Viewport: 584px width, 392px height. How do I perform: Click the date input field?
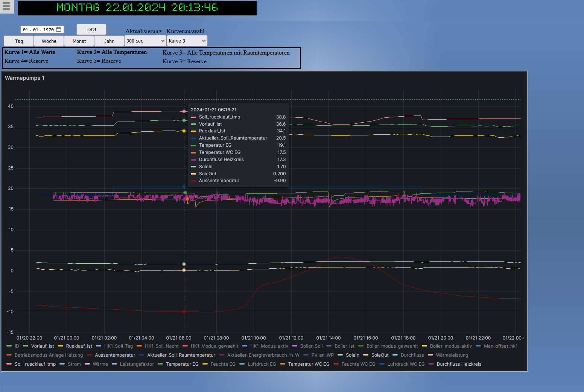[x=38, y=30]
